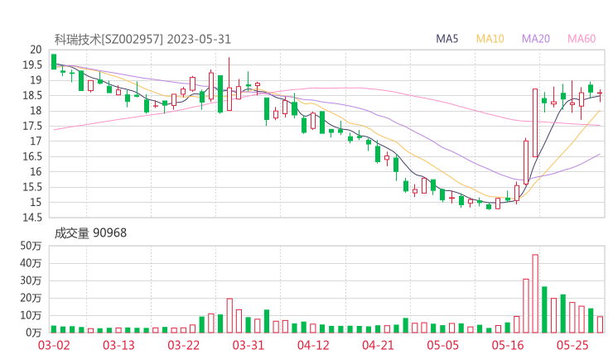The height and width of the screenshot is (364, 613).
Task: Click the 10万 volume axis label
Action: (x=31, y=315)
